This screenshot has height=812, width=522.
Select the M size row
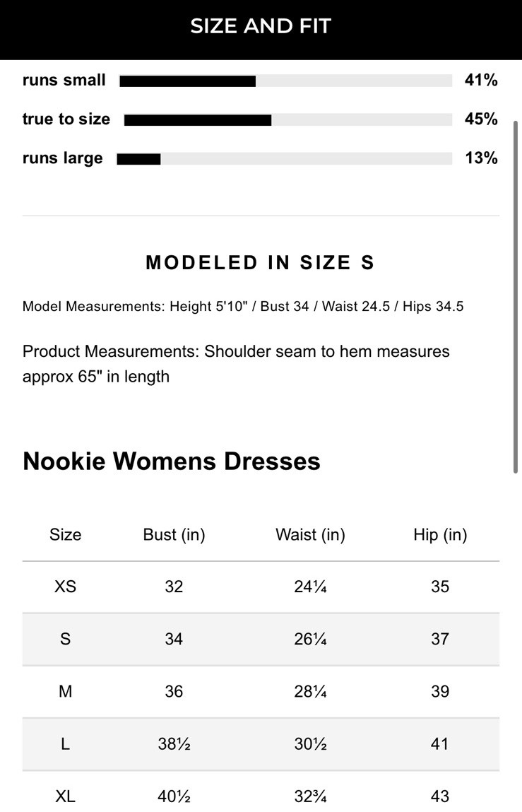tap(261, 691)
